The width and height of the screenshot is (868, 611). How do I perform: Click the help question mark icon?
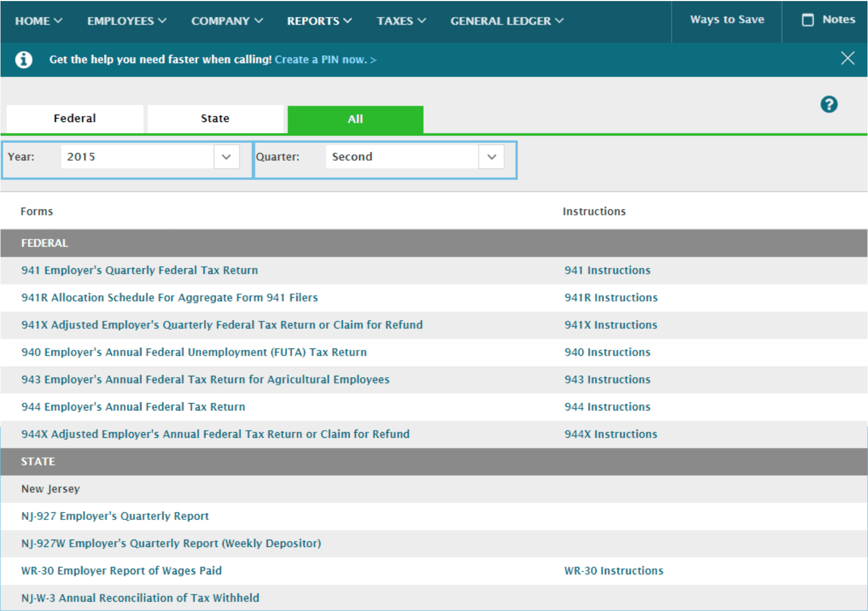(x=829, y=104)
